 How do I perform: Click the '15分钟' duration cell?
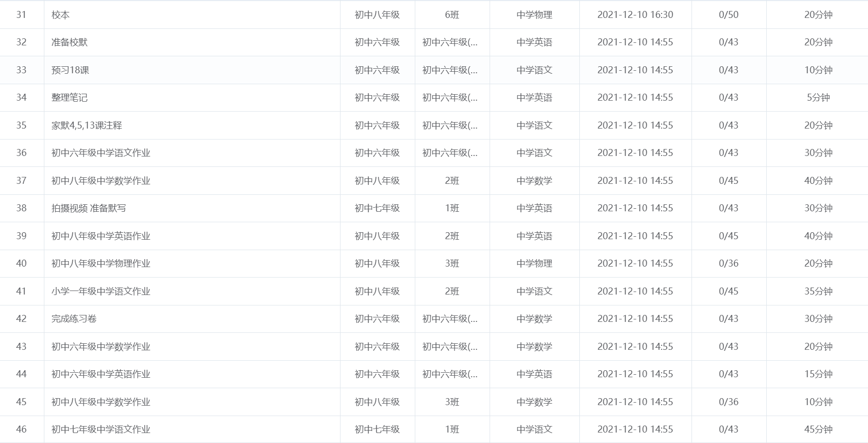click(818, 374)
